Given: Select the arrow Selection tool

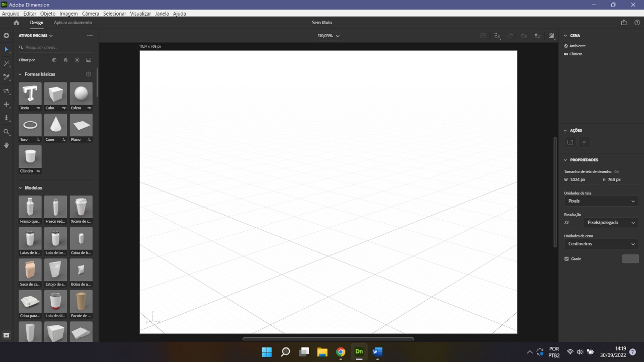Looking at the screenshot, I should coord(7,50).
